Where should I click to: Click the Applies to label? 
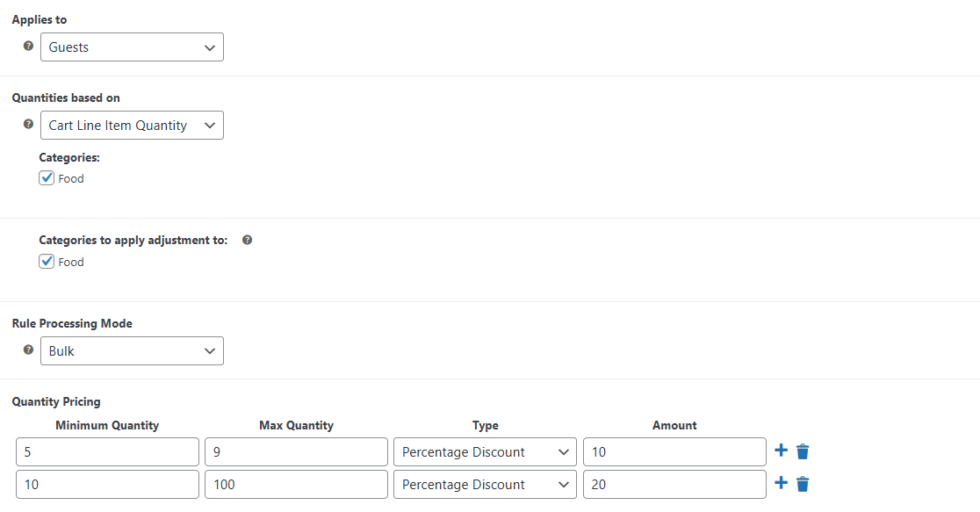pos(40,19)
